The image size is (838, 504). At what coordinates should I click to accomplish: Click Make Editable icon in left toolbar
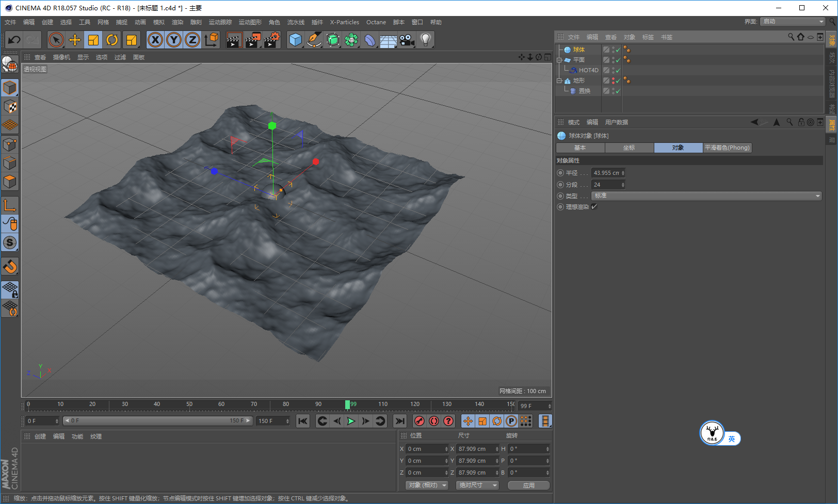point(10,64)
